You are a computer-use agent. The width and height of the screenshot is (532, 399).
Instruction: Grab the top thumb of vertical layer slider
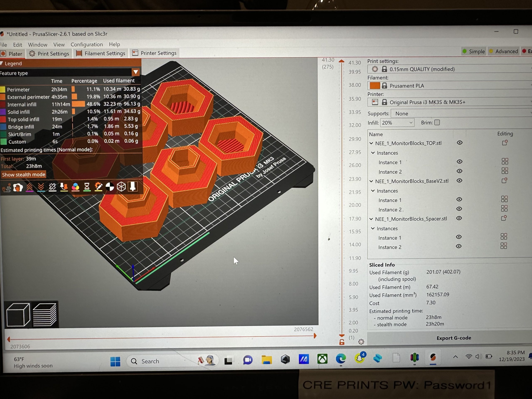click(341, 61)
